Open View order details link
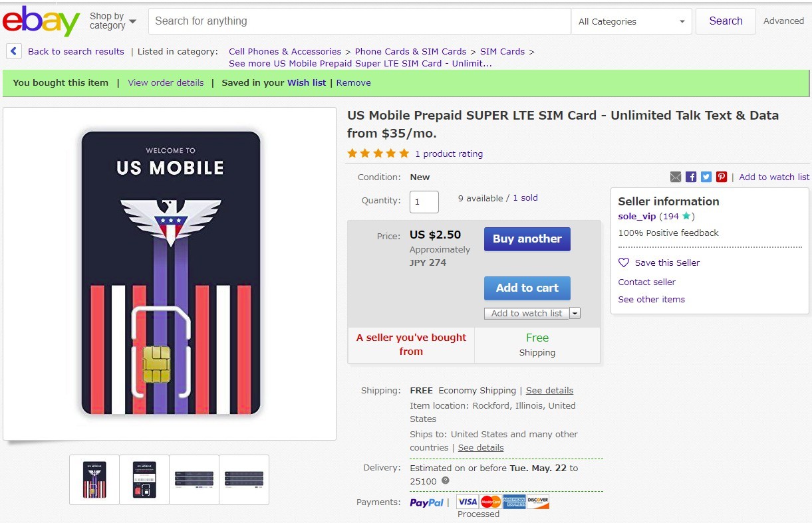The width and height of the screenshot is (812, 523). pyautogui.click(x=166, y=83)
